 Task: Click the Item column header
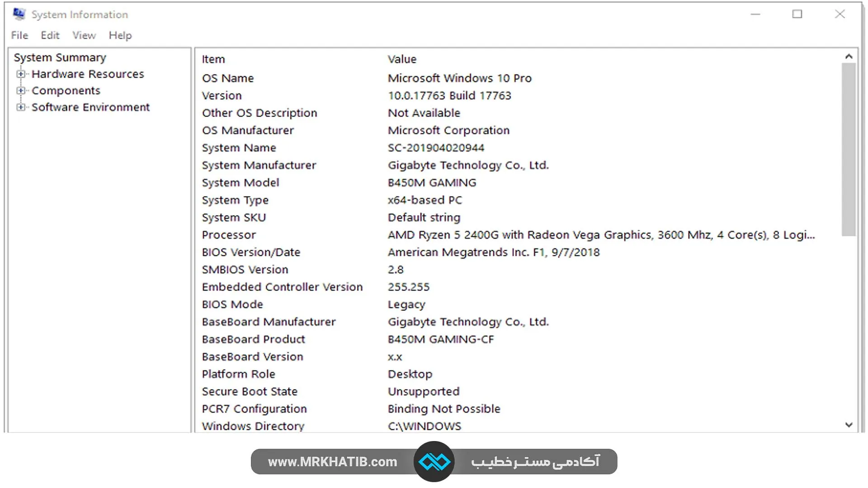point(213,59)
